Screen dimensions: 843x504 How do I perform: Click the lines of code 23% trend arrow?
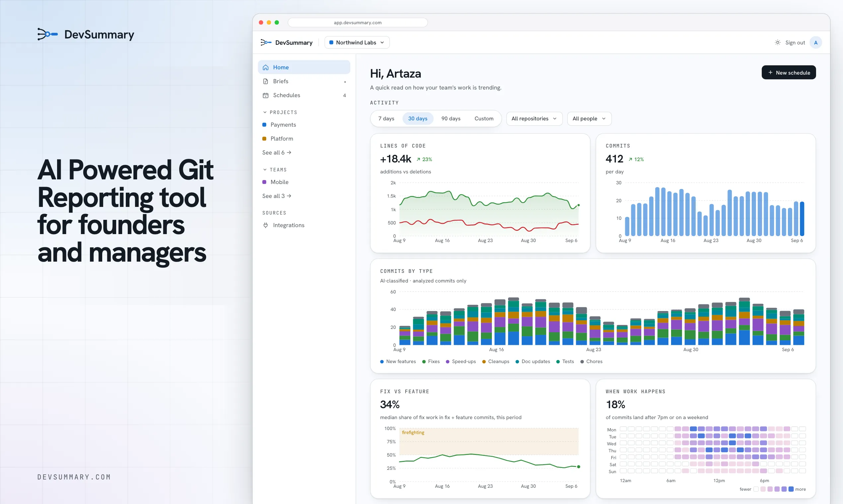click(x=419, y=159)
